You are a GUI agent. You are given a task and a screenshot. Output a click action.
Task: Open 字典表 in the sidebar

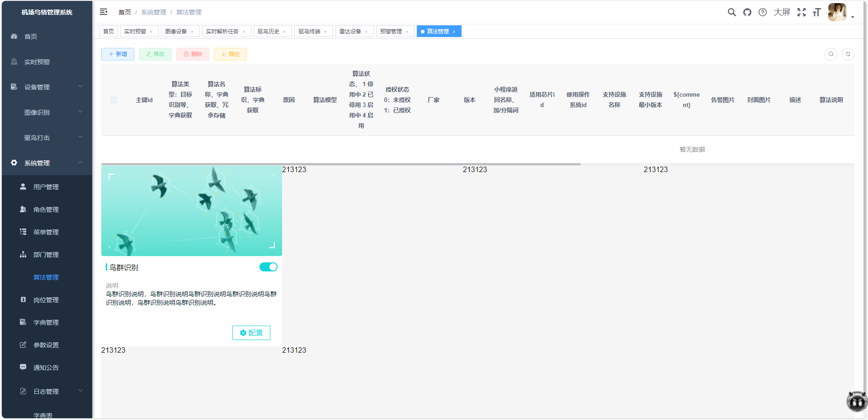(x=43, y=415)
